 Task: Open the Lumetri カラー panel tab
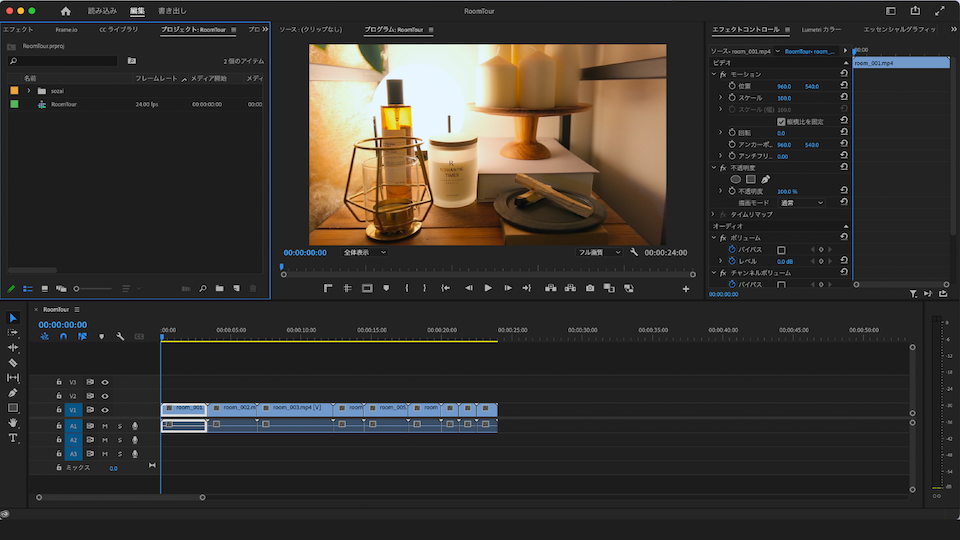(821, 30)
